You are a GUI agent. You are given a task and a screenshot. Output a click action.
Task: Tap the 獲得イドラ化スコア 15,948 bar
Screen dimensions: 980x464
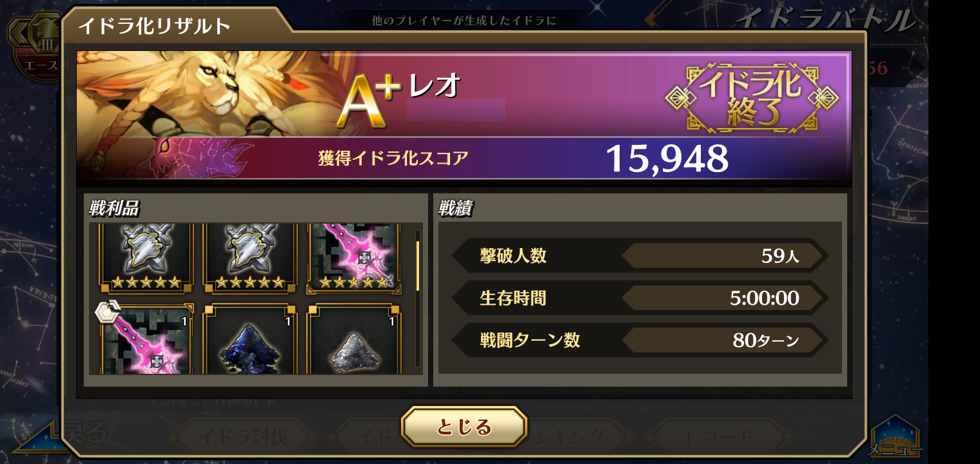464,159
